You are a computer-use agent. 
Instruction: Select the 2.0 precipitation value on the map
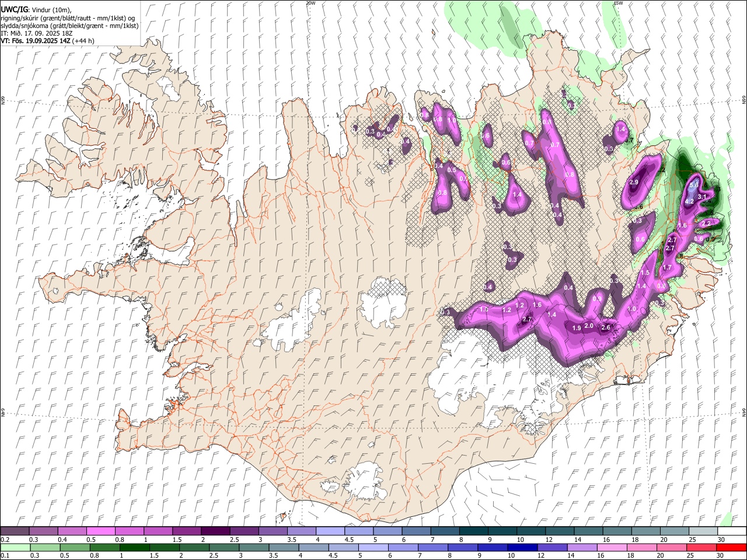[x=589, y=326]
